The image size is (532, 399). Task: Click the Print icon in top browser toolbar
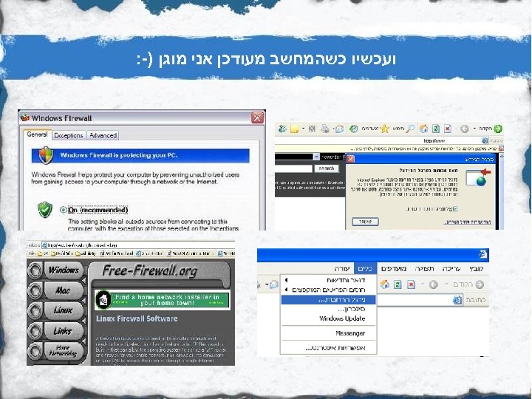pyautogui.click(x=324, y=129)
